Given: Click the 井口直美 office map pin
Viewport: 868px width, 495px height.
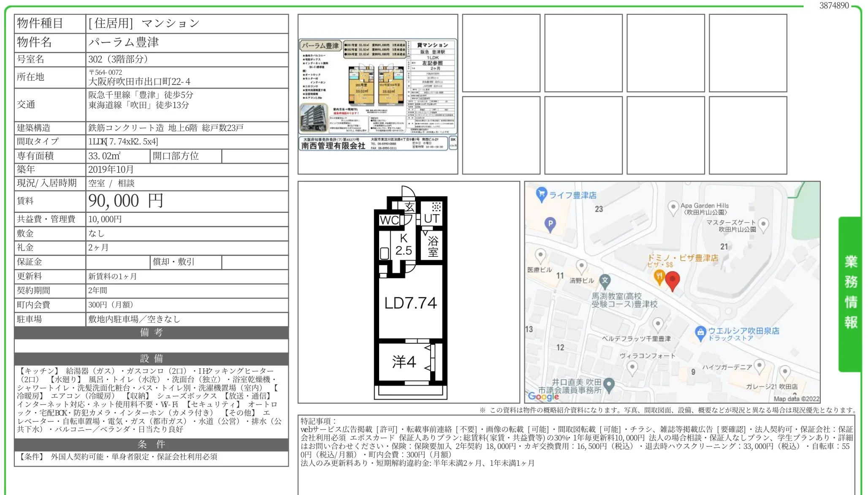Looking at the screenshot, I should coord(608,384).
